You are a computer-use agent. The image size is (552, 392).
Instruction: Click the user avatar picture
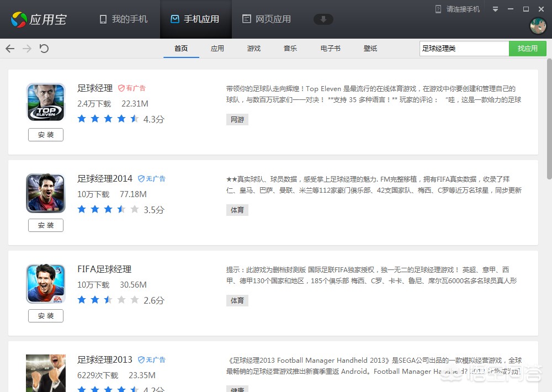point(538,25)
